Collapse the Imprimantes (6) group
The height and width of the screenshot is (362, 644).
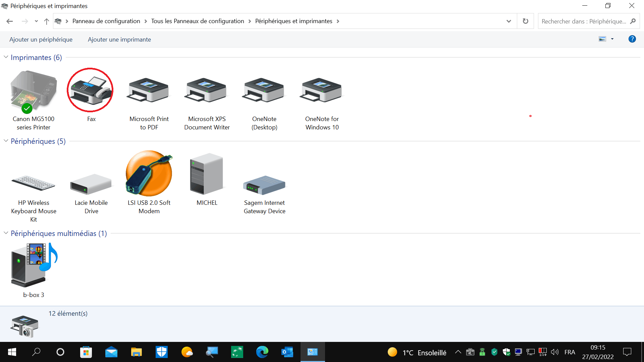click(x=6, y=57)
